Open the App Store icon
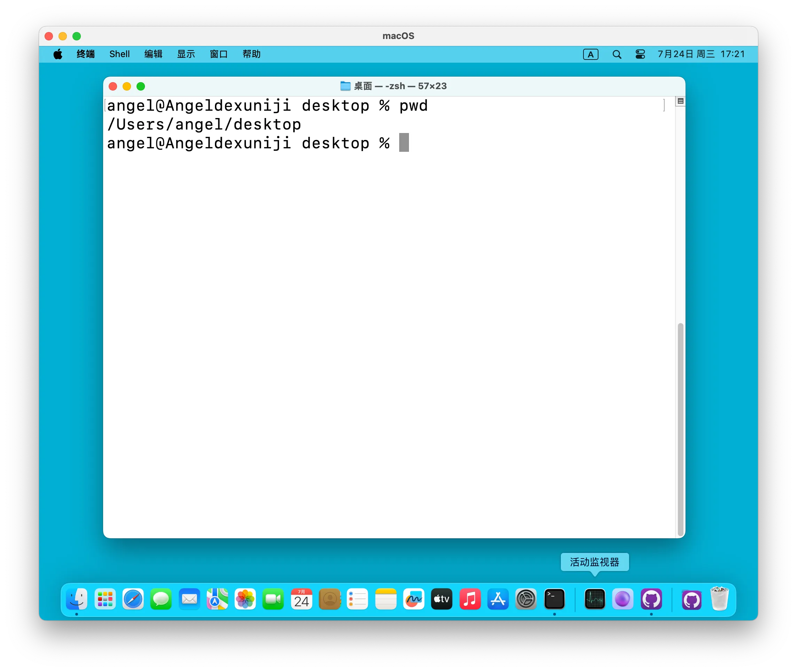Image resolution: width=797 pixels, height=672 pixels. pos(498,599)
